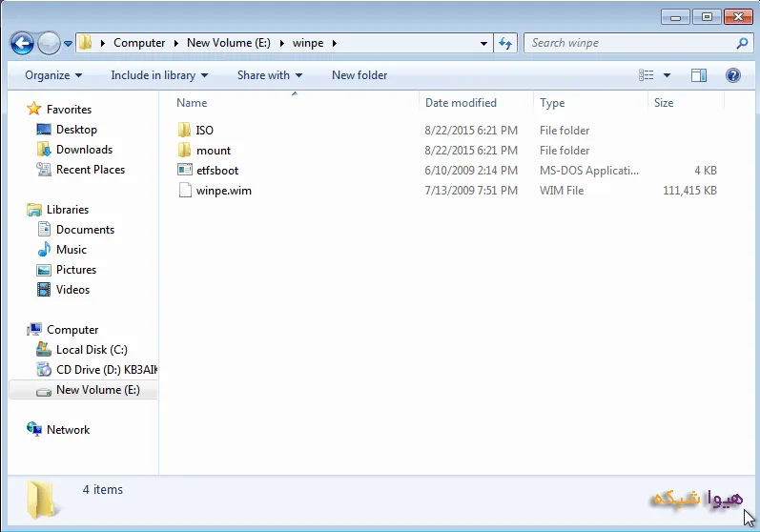Screen dimensions: 760x532
Task: Click the etfsboot file name
Action: coord(217,171)
